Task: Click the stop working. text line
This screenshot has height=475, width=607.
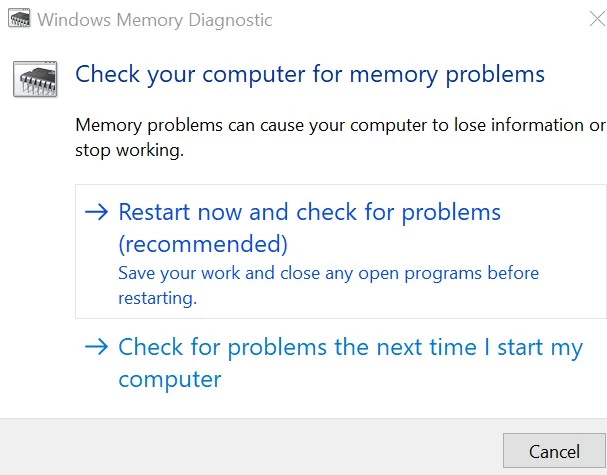Action: (x=129, y=150)
